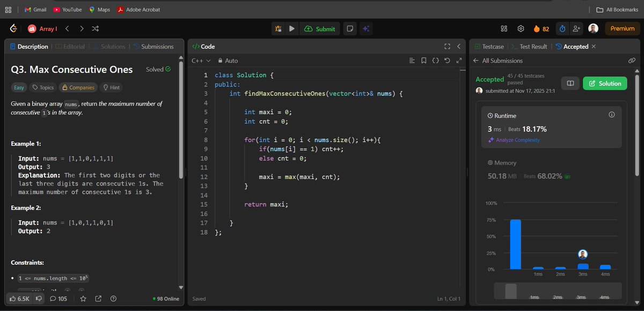Click the bookmark icon in editor toolbar

point(423,61)
